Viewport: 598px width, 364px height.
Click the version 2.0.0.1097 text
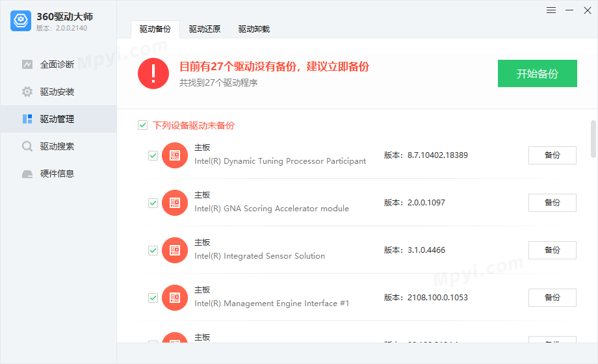click(426, 203)
